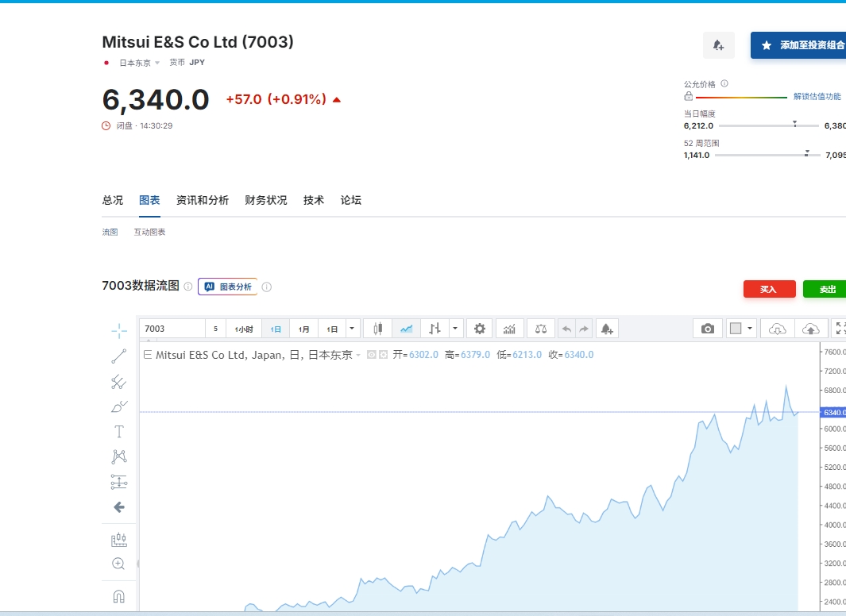Click the 公允价格 gradient bar
The image size is (846, 616).
point(741,98)
